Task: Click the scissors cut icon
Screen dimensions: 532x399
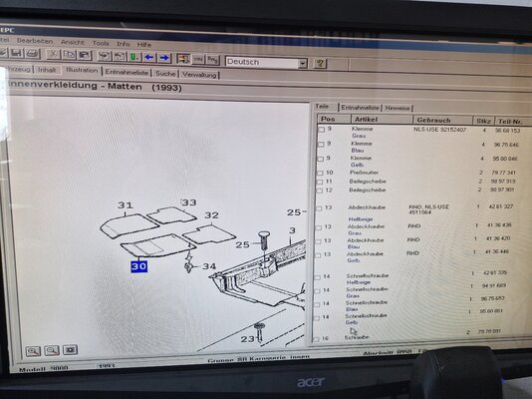Action: 53,54
